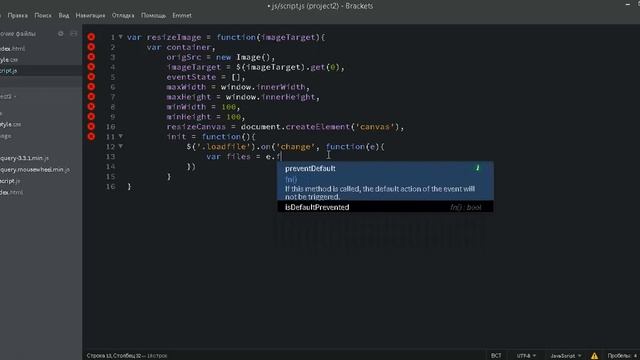Open the Помощь menu
This screenshot has height=360, width=640.
tap(153, 16)
